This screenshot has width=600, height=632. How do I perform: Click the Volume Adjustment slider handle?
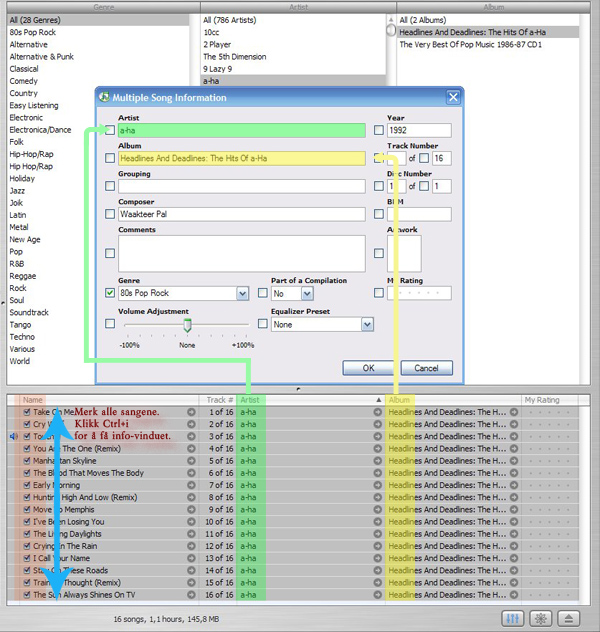pyautogui.click(x=187, y=325)
